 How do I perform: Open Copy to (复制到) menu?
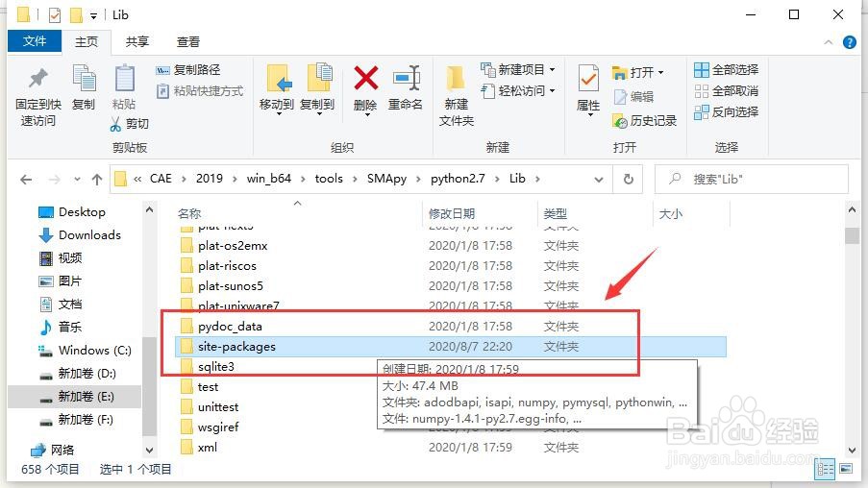(317, 88)
